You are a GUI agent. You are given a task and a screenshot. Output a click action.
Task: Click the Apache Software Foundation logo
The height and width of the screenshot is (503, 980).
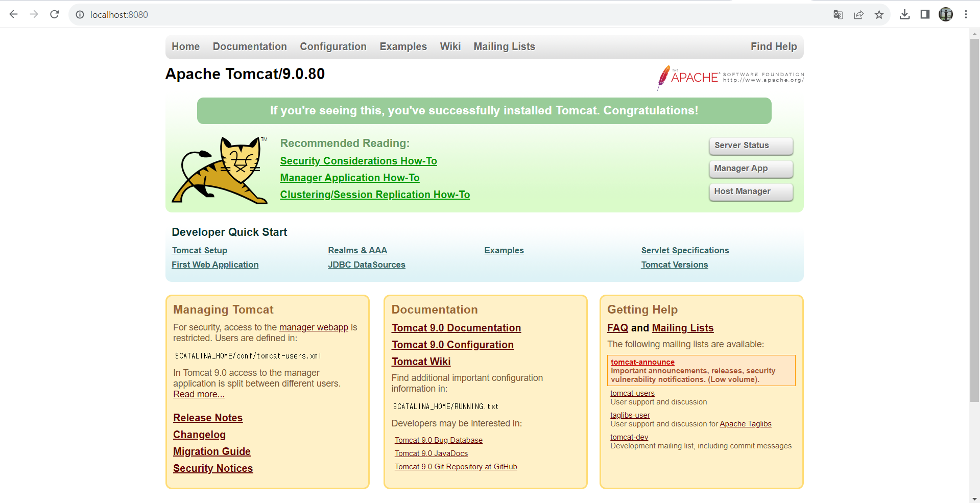point(730,78)
